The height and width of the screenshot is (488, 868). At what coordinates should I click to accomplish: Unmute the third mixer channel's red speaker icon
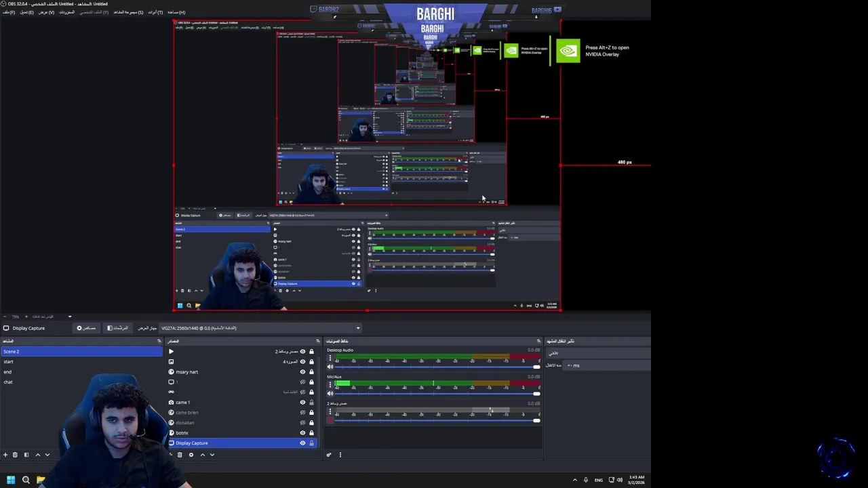point(330,420)
